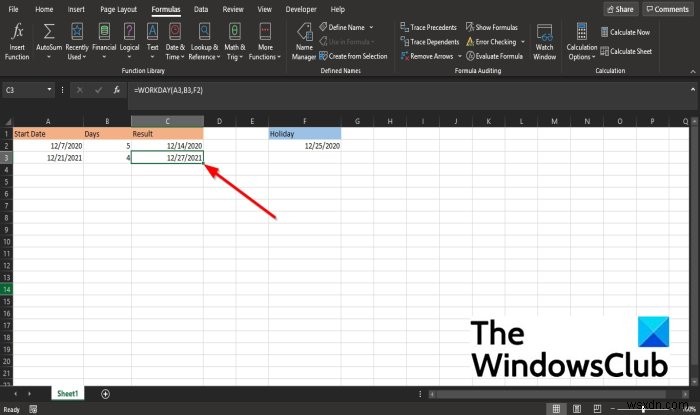Screen dimensions: 700x415
Task: Click the macro recording status bar icon
Action: coord(33,409)
